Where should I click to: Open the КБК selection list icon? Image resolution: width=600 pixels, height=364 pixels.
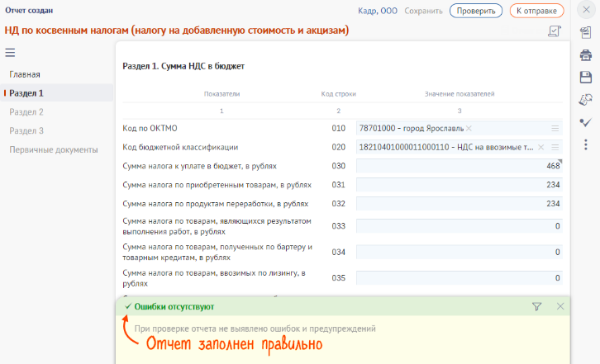coord(555,147)
